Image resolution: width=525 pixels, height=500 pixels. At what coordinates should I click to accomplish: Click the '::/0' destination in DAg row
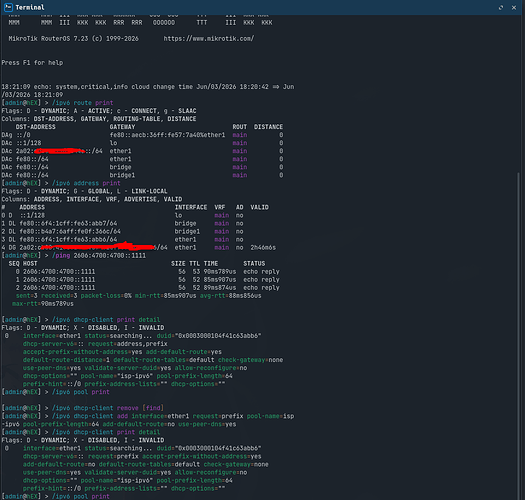(x=23, y=135)
